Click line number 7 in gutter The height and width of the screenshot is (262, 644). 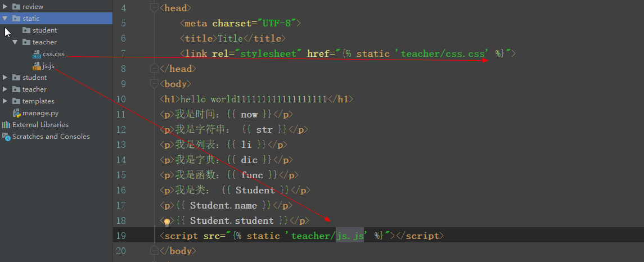click(124, 53)
